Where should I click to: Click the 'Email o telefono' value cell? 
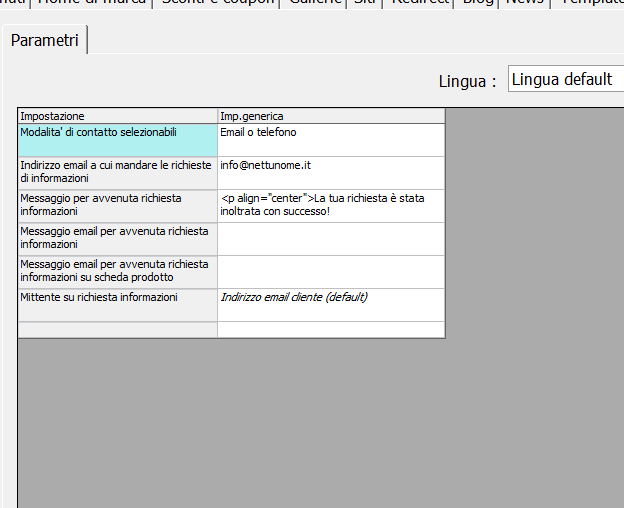[331, 140]
